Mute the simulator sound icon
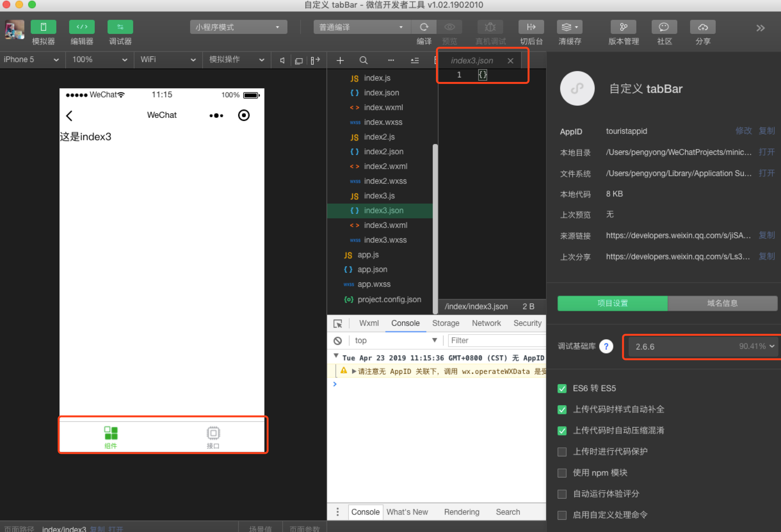This screenshot has width=781, height=532. tap(282, 60)
